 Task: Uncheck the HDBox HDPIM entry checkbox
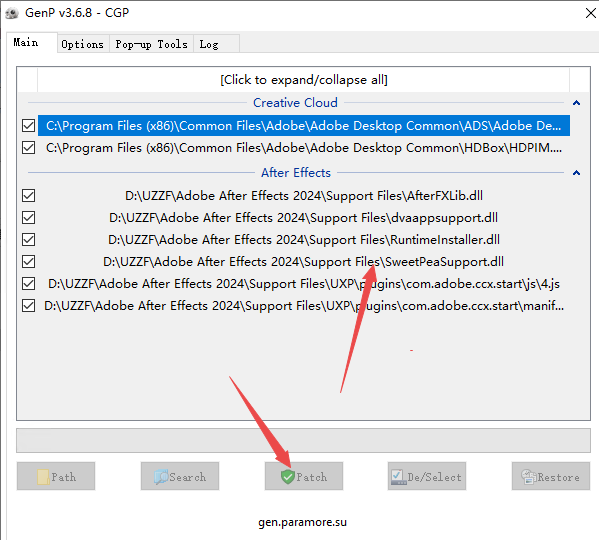click(29, 148)
